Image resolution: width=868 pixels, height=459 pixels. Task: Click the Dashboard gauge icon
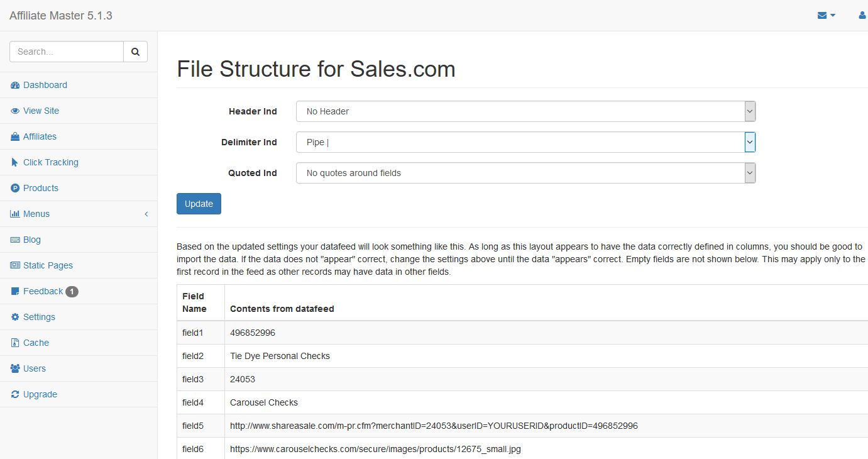pos(15,85)
